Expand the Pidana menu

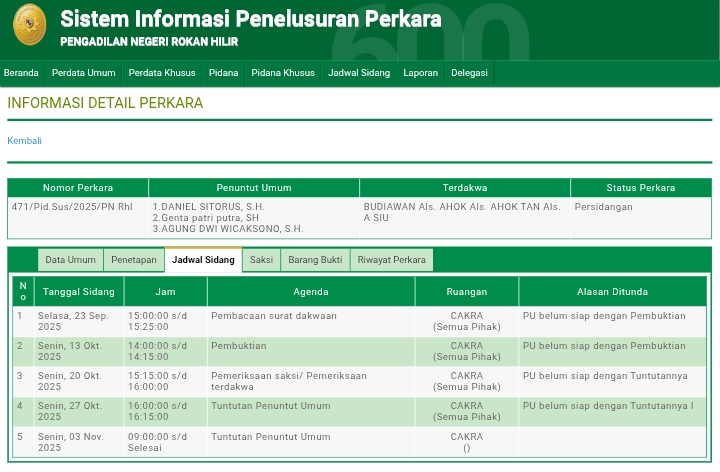pyautogui.click(x=223, y=73)
